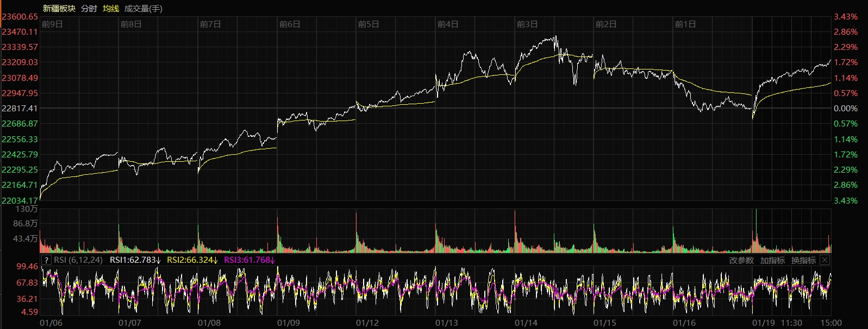
Task: Open 换指标 to switch indicator
Action: 803,260
